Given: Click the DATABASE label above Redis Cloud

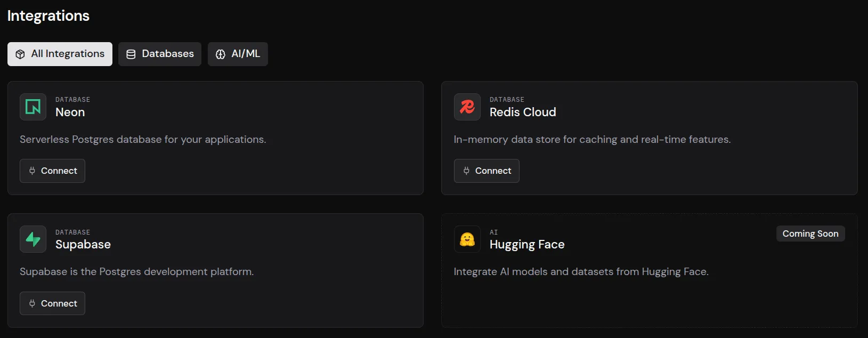Looking at the screenshot, I should click(x=507, y=100).
